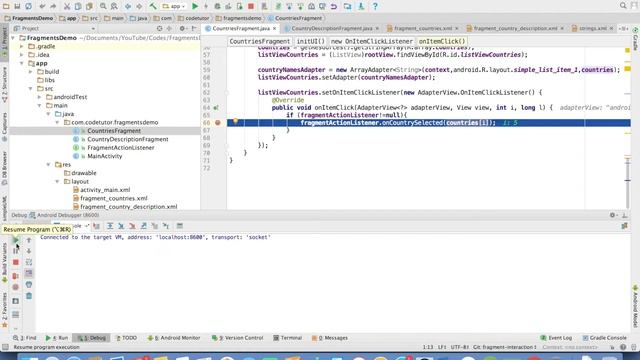Click the Undo arrow in the toolbar
The image size is (640, 360).
coord(42,6)
